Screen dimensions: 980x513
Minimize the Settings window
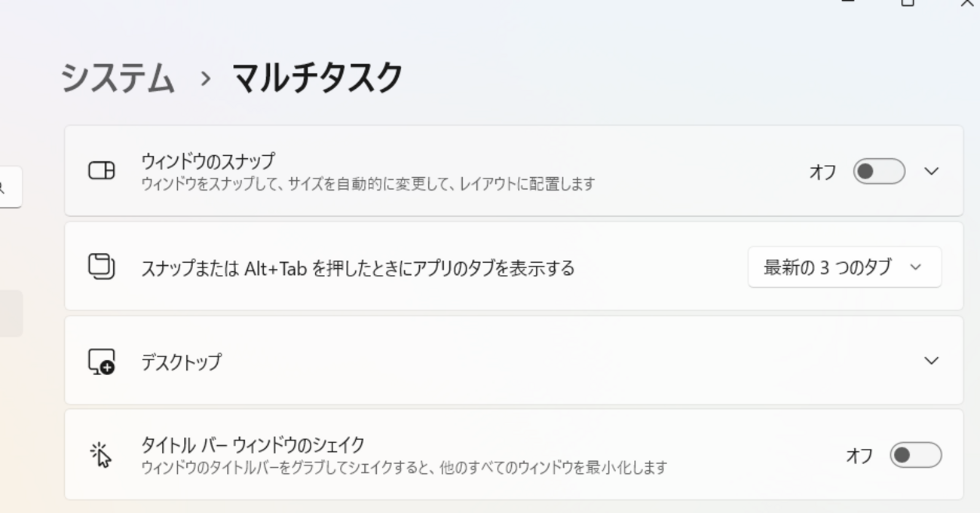point(849,3)
